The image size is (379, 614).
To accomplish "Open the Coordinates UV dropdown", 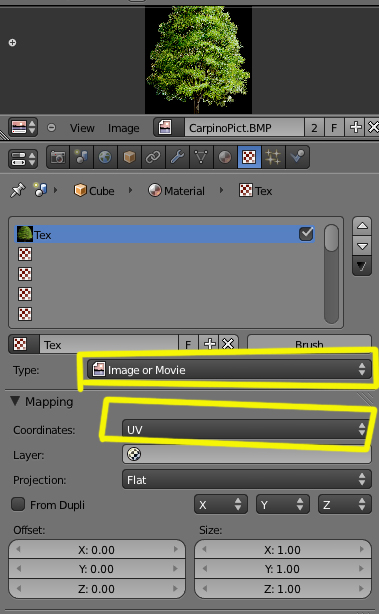I will click(246, 430).
